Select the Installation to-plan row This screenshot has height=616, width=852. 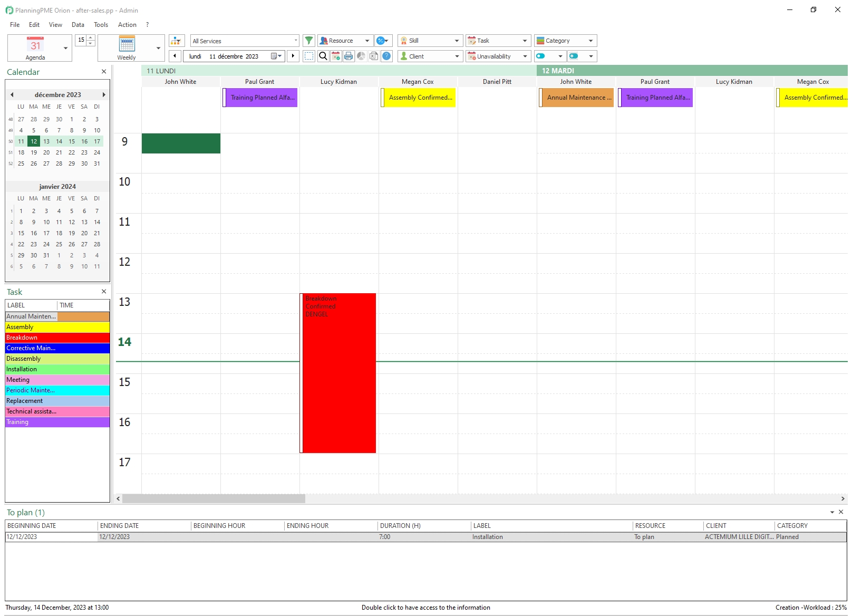tap(425, 537)
